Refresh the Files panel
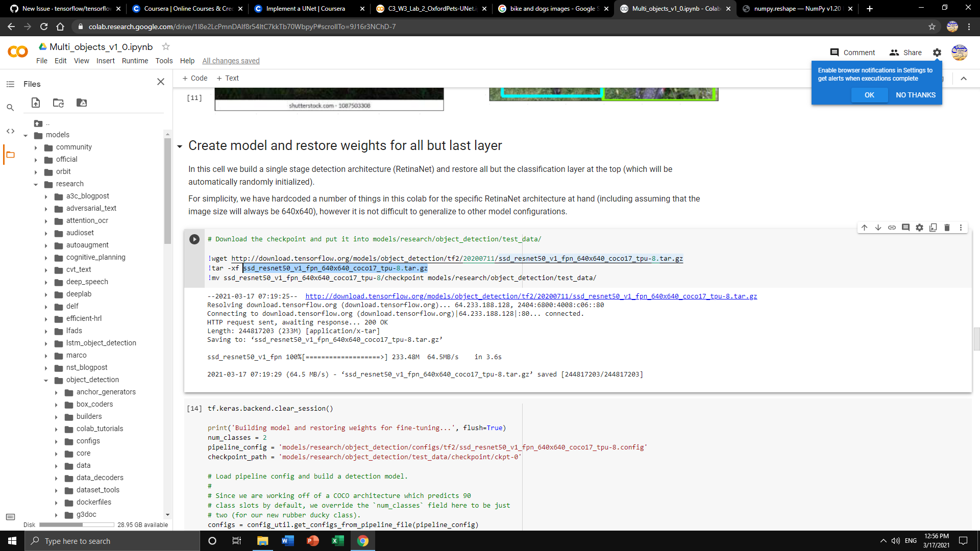 (59, 103)
